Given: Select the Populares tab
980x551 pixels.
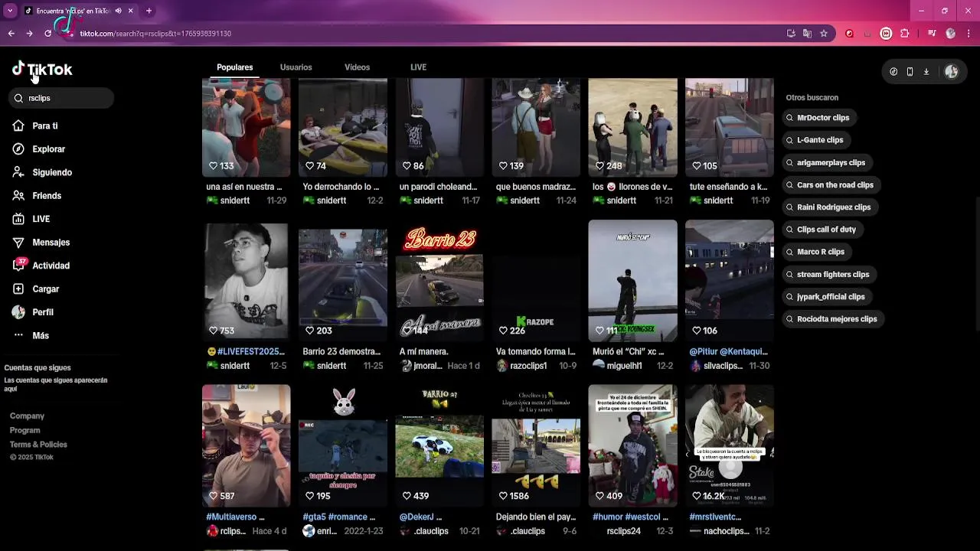Looking at the screenshot, I should click(234, 67).
